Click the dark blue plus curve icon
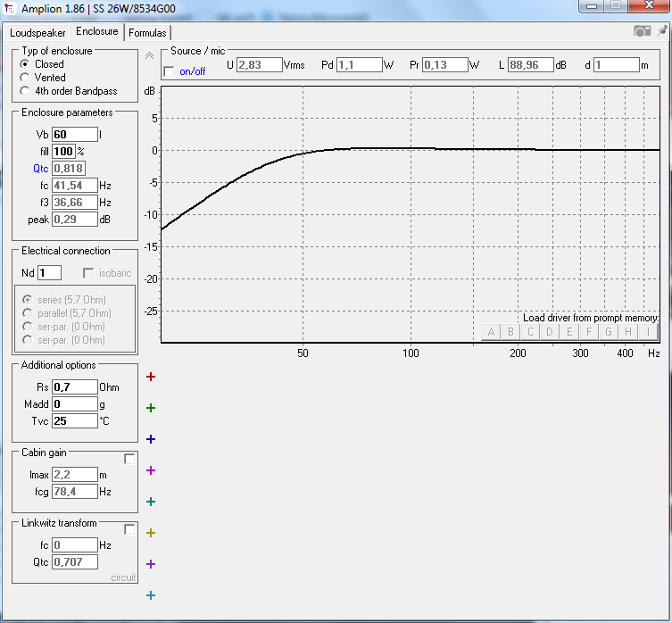The width and height of the screenshot is (672, 623). click(x=151, y=439)
